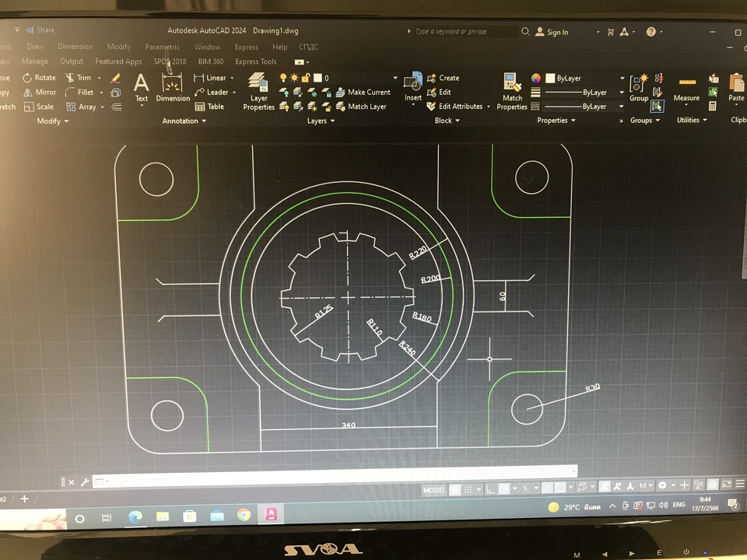Viewport: 747px width, 560px height.
Task: Click Sign In button
Action: click(x=552, y=32)
